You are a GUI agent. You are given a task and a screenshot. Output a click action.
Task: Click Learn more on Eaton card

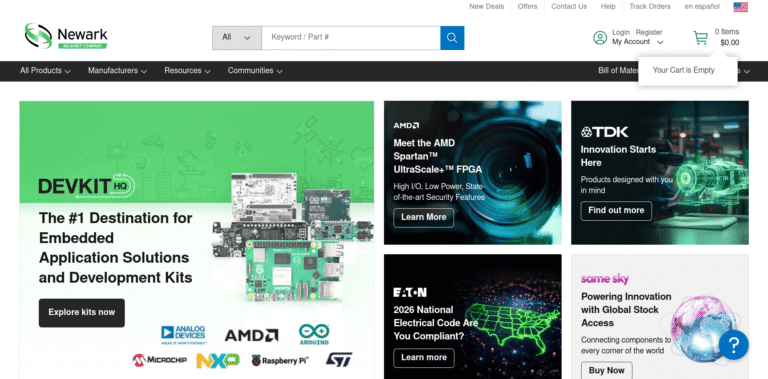pos(424,357)
